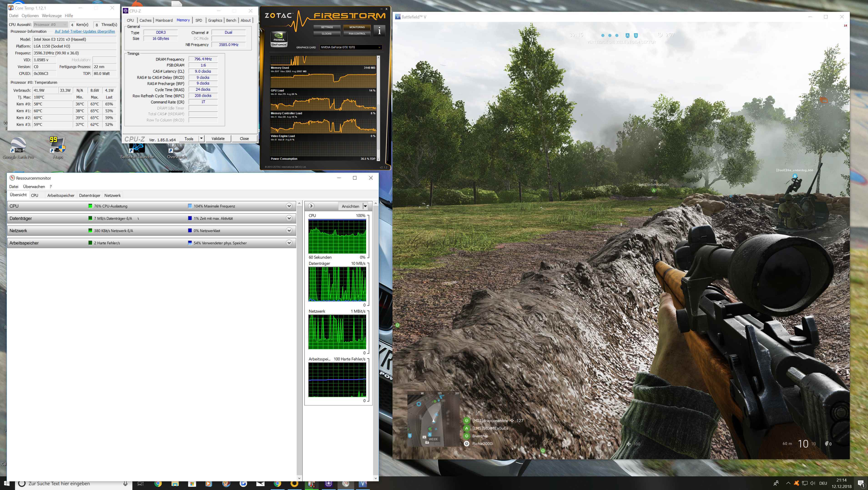Open the Ansichten dropdown arrow
This screenshot has height=490, width=868.
[x=365, y=206]
